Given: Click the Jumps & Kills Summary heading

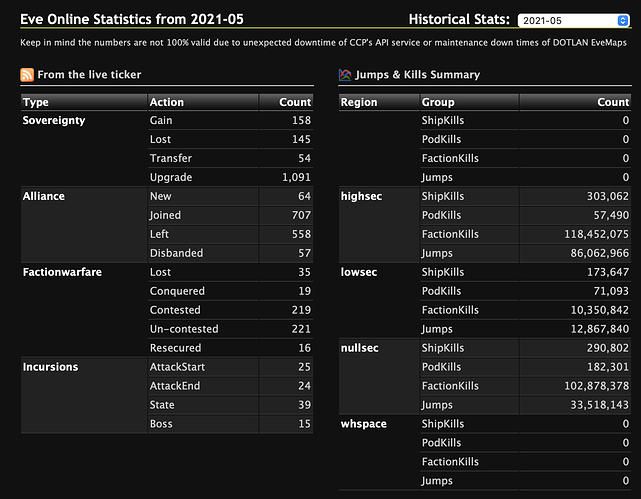Looking at the screenshot, I should click(x=417, y=75).
